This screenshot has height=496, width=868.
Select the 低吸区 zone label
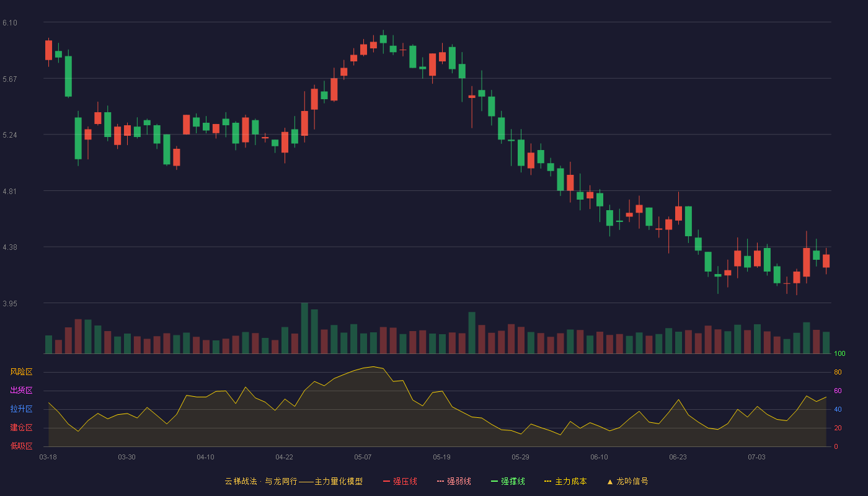21,446
